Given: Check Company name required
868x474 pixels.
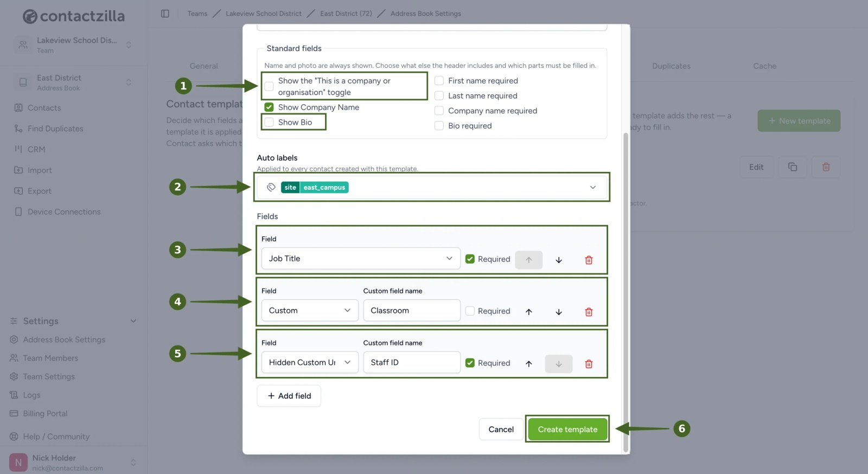Looking at the screenshot, I should point(439,111).
